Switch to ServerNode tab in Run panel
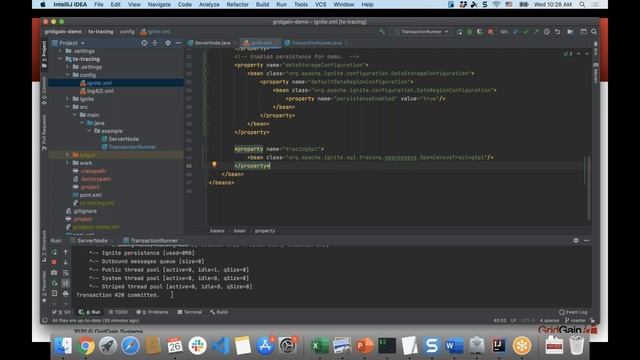The width and height of the screenshot is (640, 360). [89, 241]
